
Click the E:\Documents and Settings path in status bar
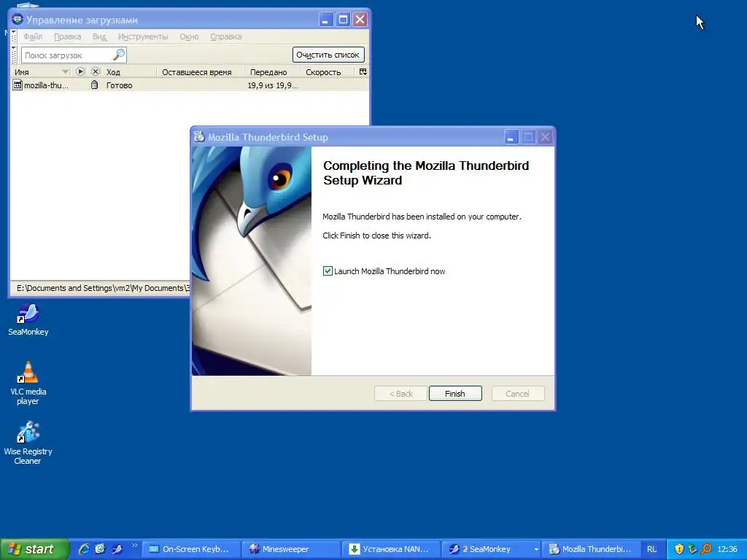point(103,288)
